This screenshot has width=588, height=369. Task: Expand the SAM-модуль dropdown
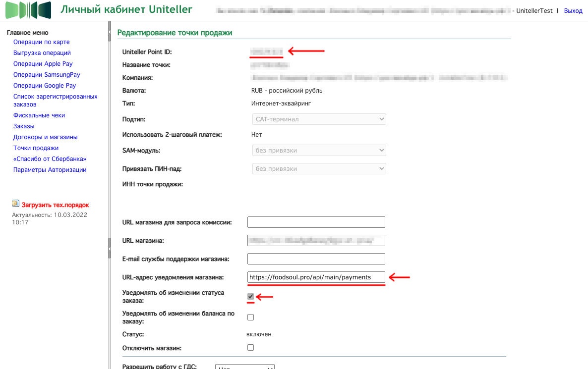(x=319, y=151)
